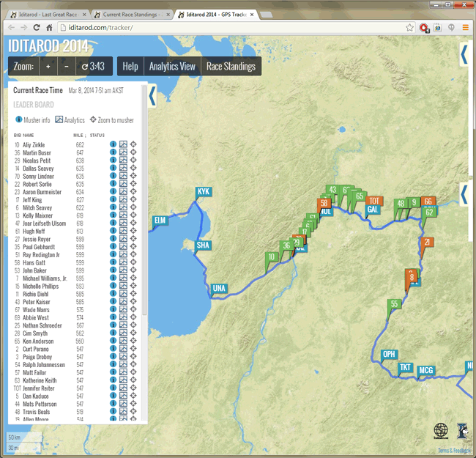This screenshot has width=476, height=458.
Task: Show analytics for Abbie West
Action: click(123, 317)
